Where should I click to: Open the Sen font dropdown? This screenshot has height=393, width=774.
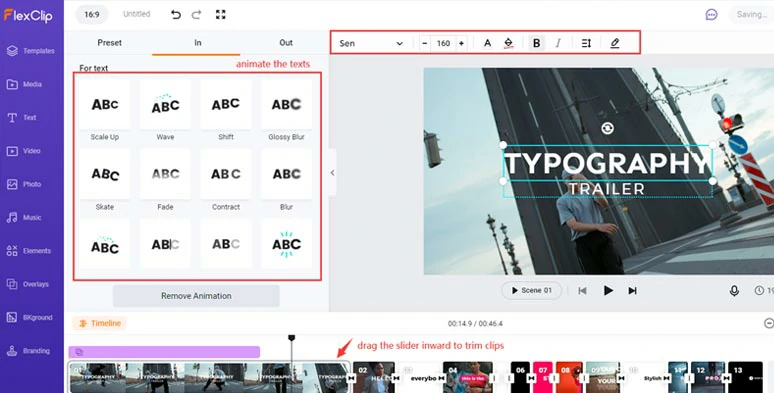(x=371, y=43)
